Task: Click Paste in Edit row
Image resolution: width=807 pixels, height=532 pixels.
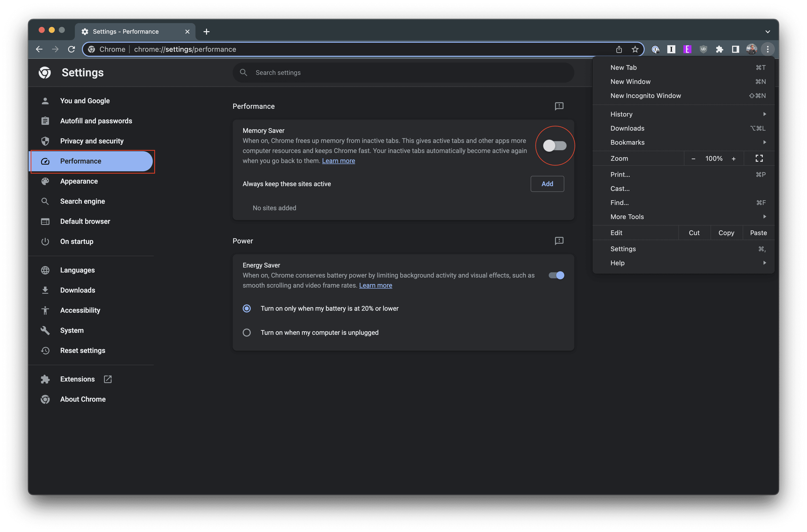Action: click(759, 233)
